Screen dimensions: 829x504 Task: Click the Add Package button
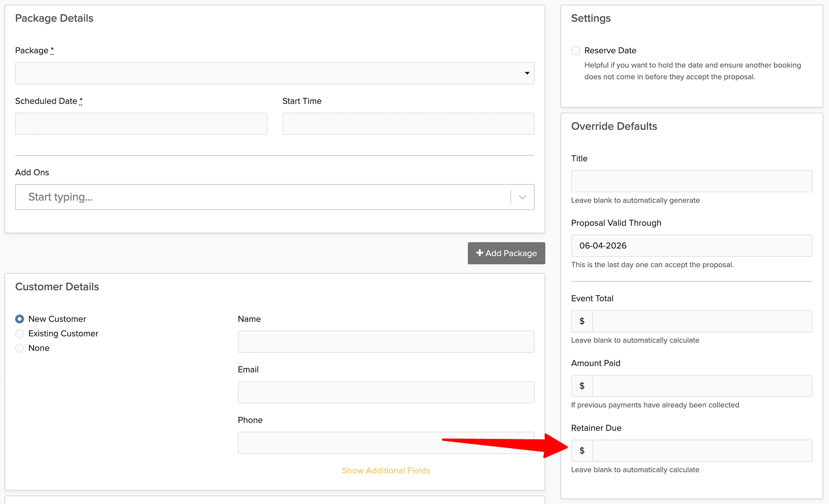tap(506, 253)
